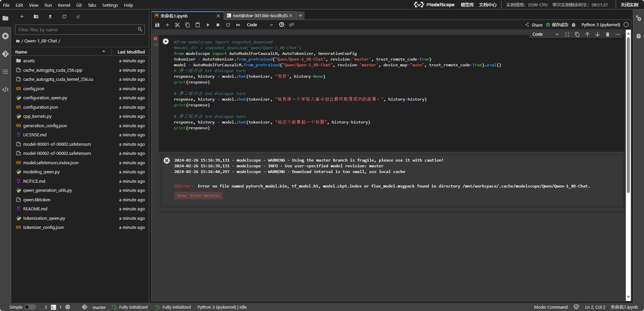Run the selected cell from toolbar
The image size is (644, 311).
pos(208,25)
